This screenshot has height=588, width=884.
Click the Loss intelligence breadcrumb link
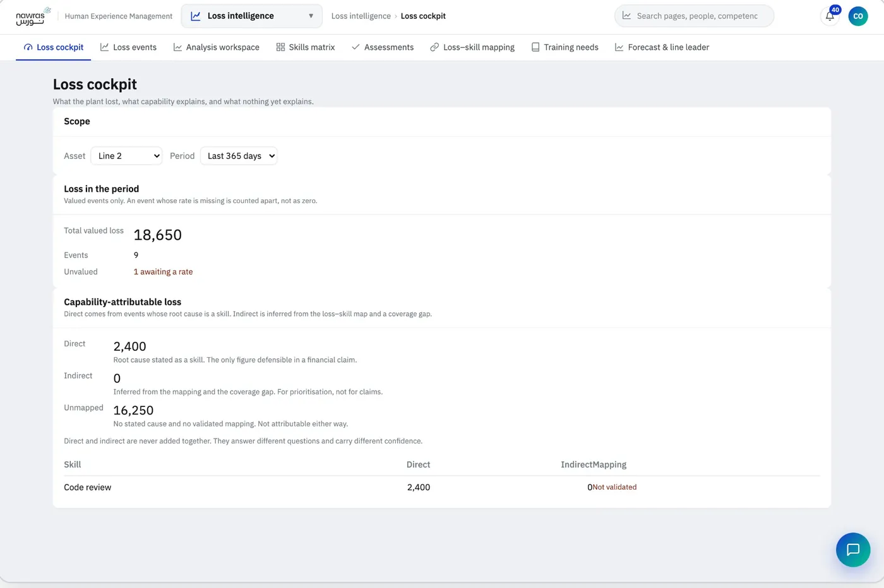coord(361,16)
